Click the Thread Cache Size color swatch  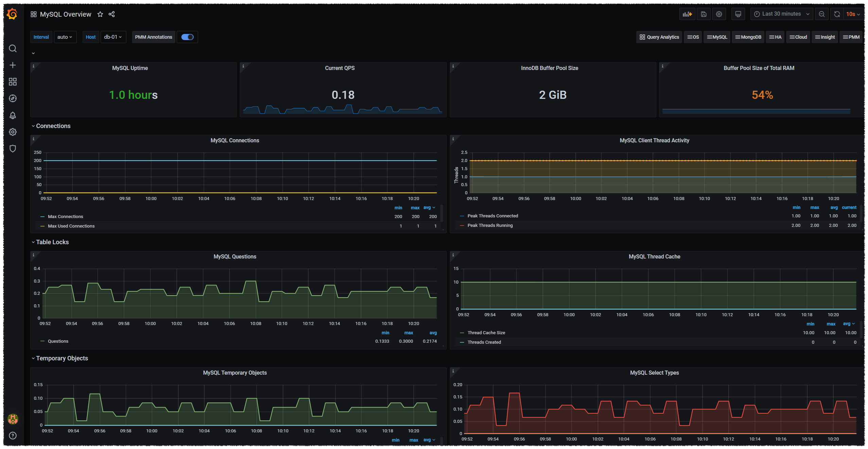[x=462, y=333]
